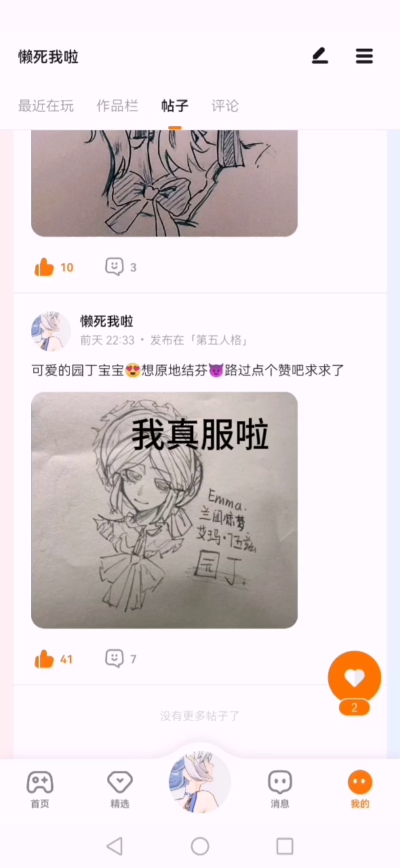This screenshot has height=868, width=400.
Task: Tap center avatar button in bottom bar
Action: 200,782
